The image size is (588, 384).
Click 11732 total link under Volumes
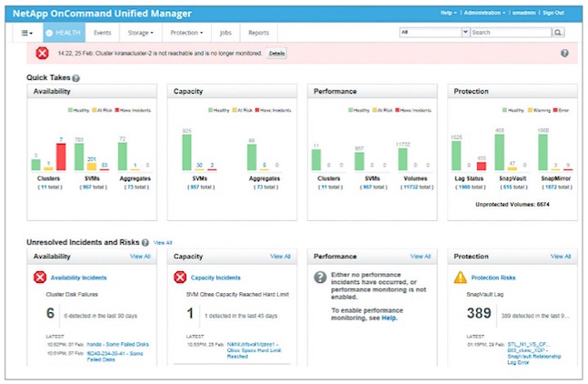[x=416, y=187]
